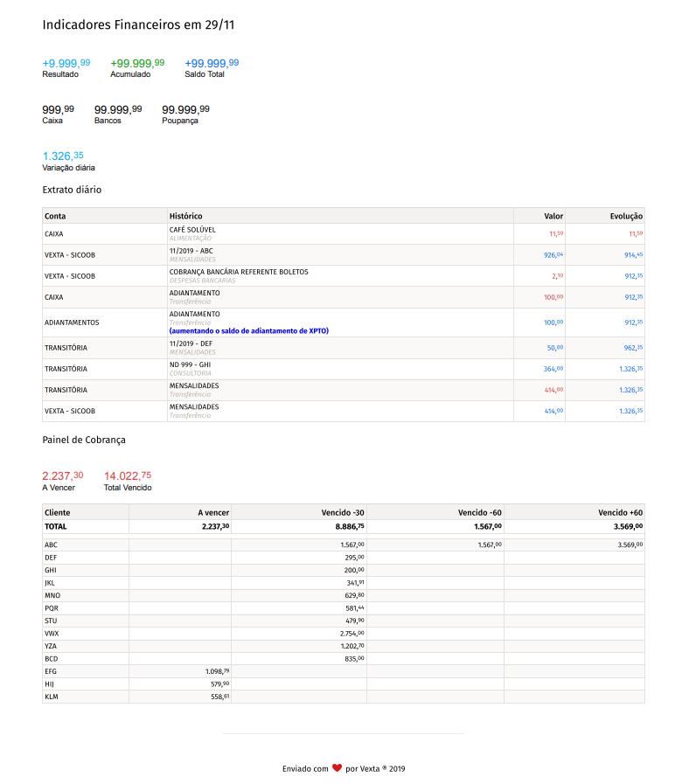Click the Vexta text in footer
The image size is (682, 784).
click(370, 769)
